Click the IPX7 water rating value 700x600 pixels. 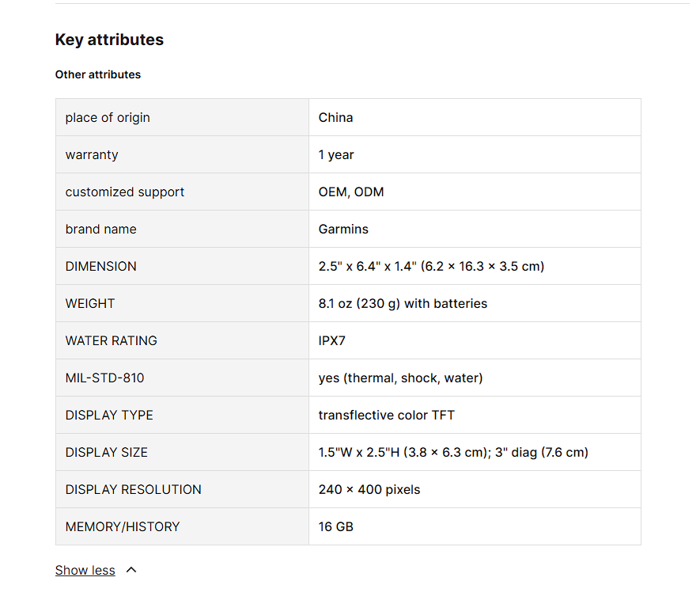coord(332,340)
